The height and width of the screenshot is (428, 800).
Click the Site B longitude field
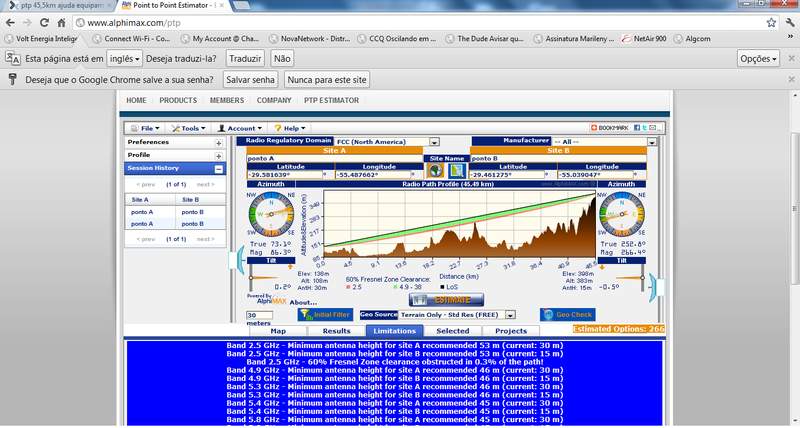coord(597,175)
